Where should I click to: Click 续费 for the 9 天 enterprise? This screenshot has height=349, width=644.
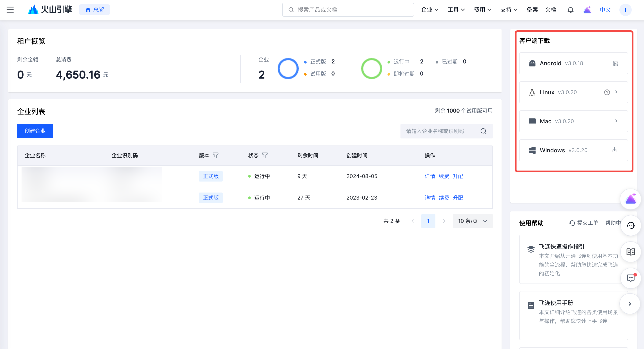tap(444, 176)
